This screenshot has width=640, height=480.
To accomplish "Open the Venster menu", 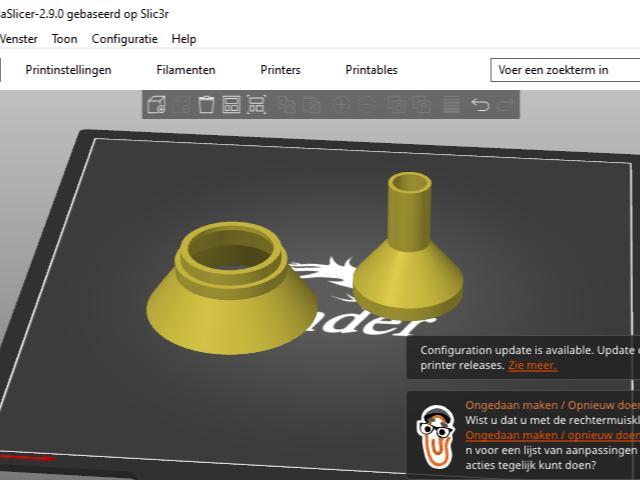I will (x=18, y=39).
